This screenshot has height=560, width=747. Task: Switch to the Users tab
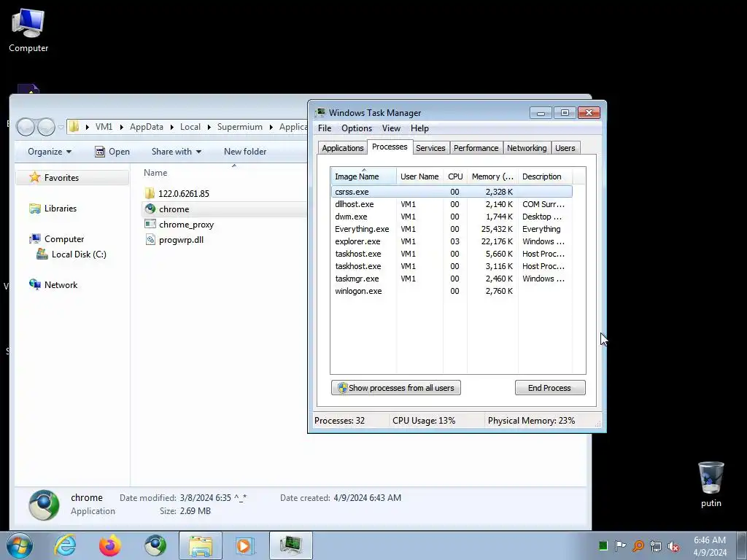[565, 148]
